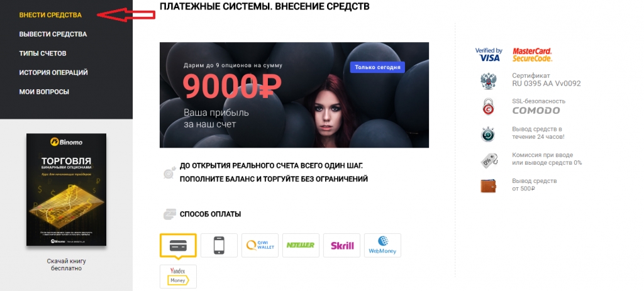
Task: Click the Verified by VISA logo
Action: (489, 55)
